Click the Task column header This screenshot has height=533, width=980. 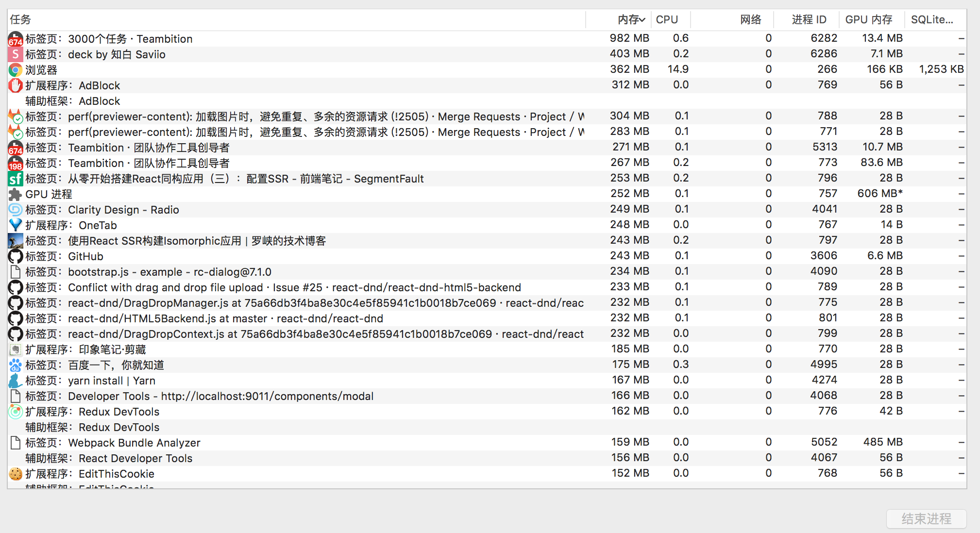coord(21,20)
